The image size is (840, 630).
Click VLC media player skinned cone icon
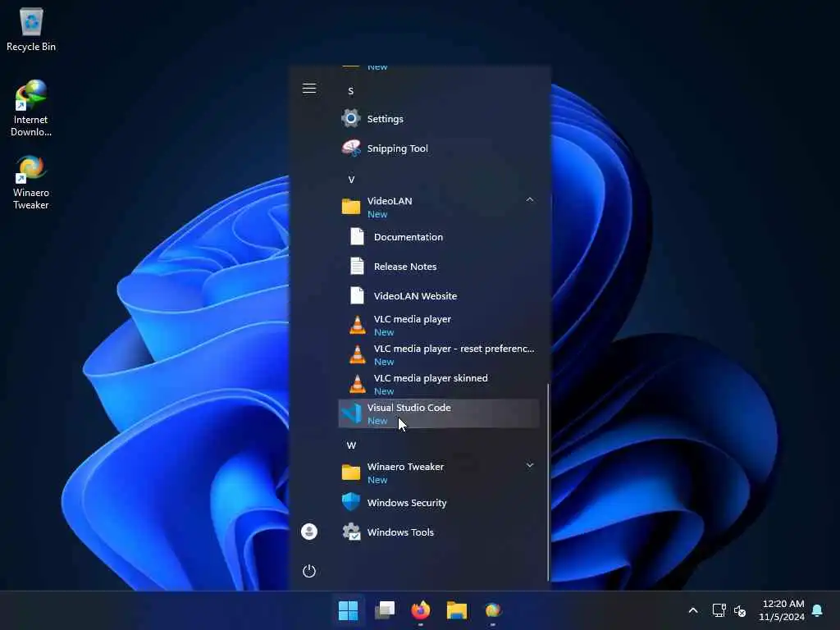coord(358,384)
